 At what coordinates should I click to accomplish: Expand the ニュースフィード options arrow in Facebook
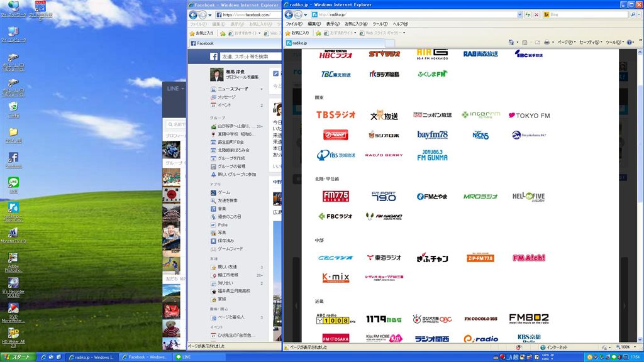click(262, 89)
